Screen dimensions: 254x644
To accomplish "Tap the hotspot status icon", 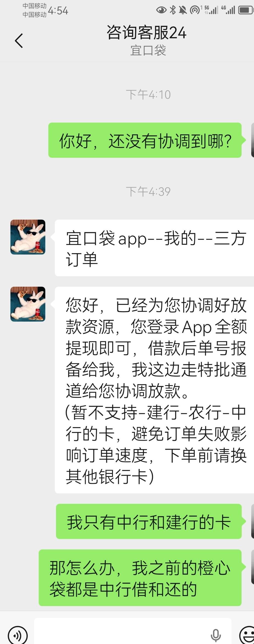I will (195, 10).
